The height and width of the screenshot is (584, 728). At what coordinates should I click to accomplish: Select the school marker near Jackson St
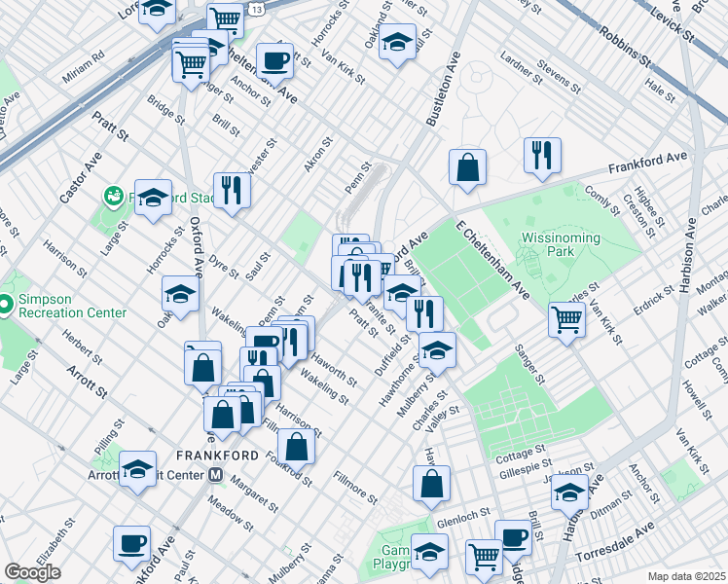click(569, 493)
